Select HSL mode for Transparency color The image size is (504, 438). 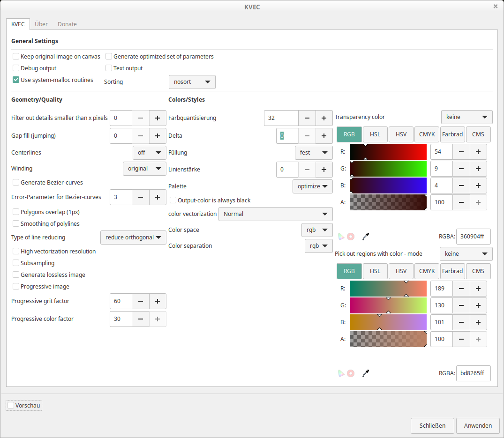point(375,134)
